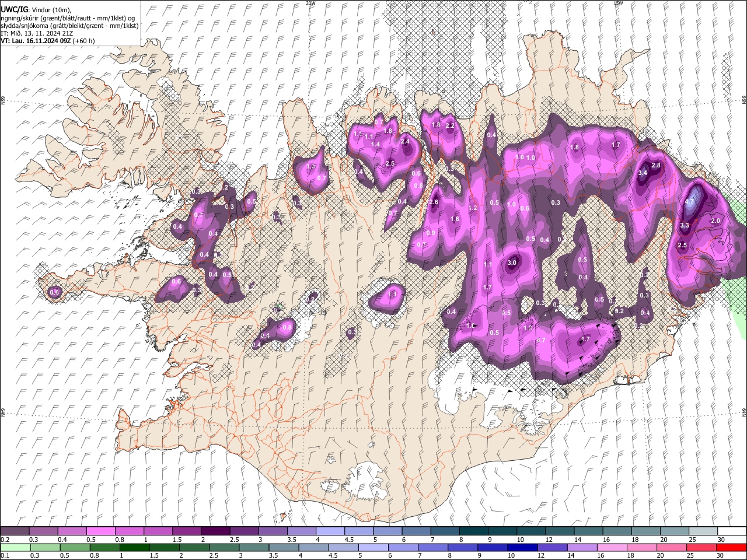Viewport: 747px width, 560px height.
Task: Pick the bright red 30+ bottom-row swatch
Action: tap(732, 547)
